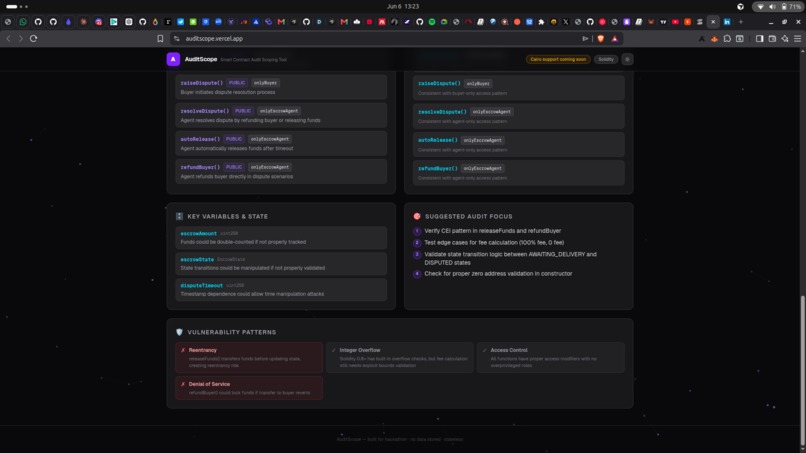This screenshot has height=453, width=806.
Task: Click the Denial of Service card
Action: click(x=249, y=388)
